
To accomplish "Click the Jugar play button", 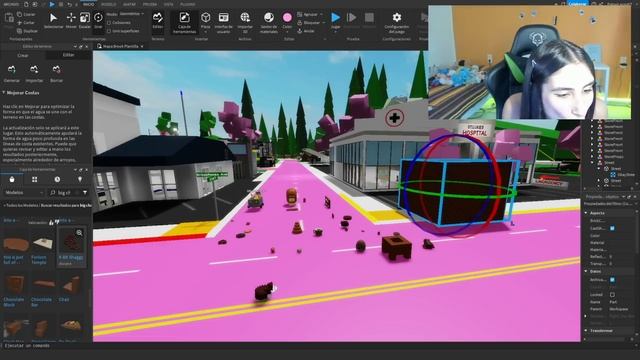I will [336, 18].
